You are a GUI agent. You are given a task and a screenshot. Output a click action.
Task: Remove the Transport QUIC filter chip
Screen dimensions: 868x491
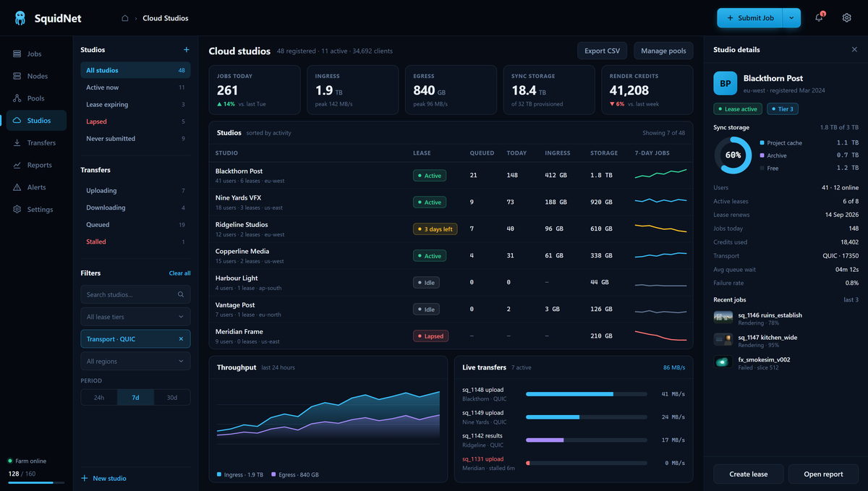[181, 339]
